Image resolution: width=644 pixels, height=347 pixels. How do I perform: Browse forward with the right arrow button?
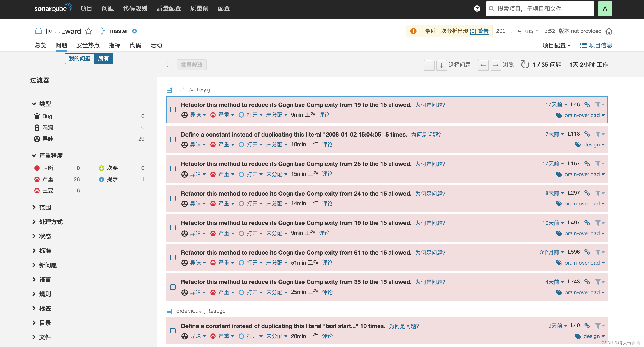click(x=496, y=65)
